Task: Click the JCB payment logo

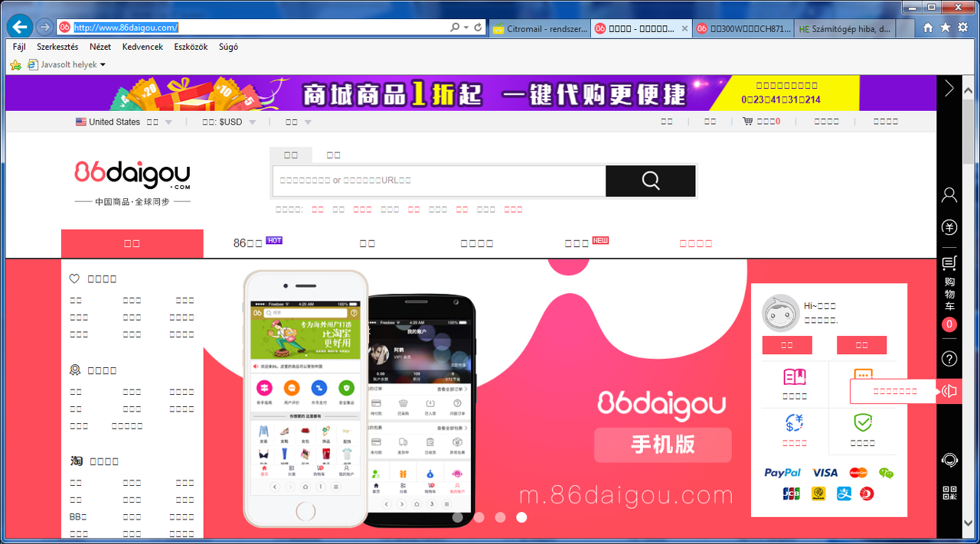Action: pyautogui.click(x=791, y=494)
